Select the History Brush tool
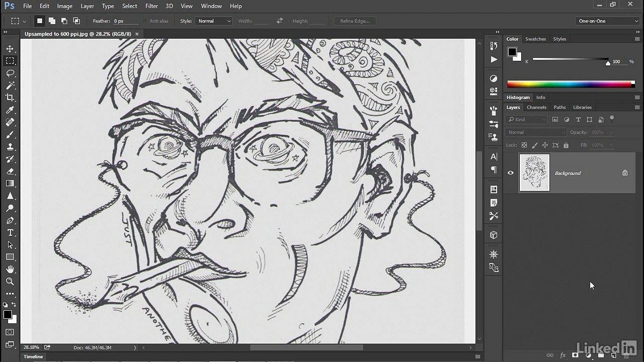 click(10, 159)
